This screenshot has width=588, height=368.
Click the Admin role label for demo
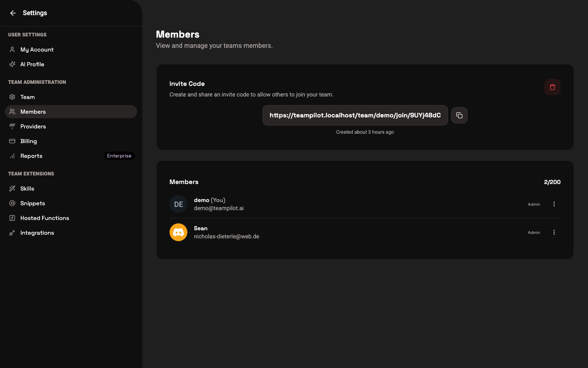tap(534, 204)
